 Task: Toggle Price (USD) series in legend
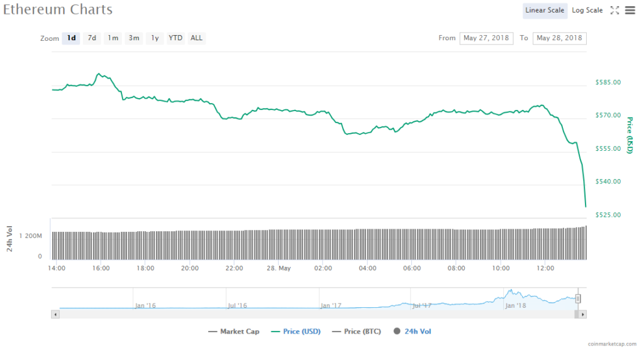[297, 331]
